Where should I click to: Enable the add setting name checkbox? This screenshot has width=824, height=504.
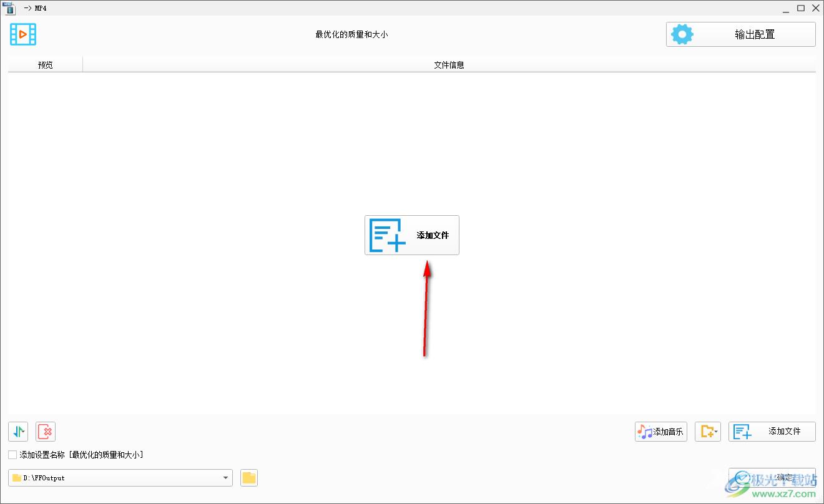[12, 455]
